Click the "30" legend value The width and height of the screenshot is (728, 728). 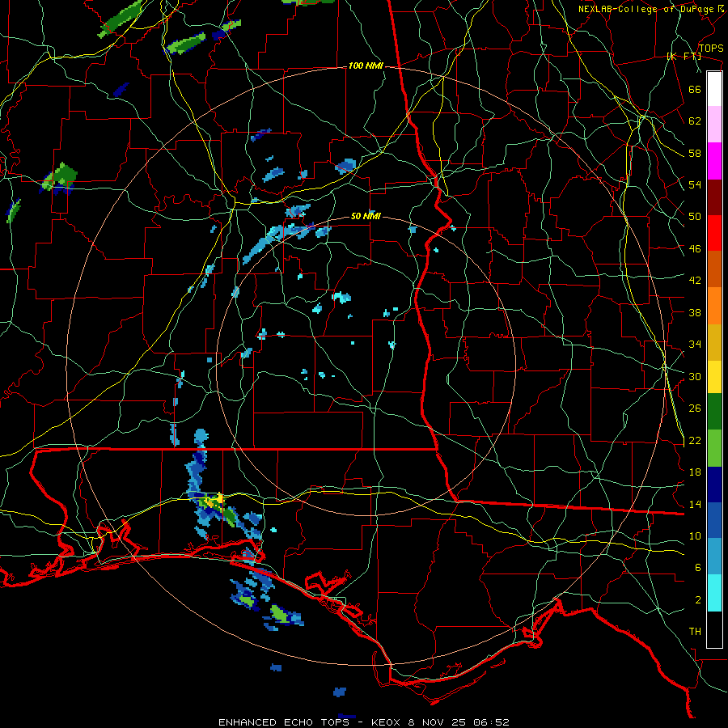point(695,376)
